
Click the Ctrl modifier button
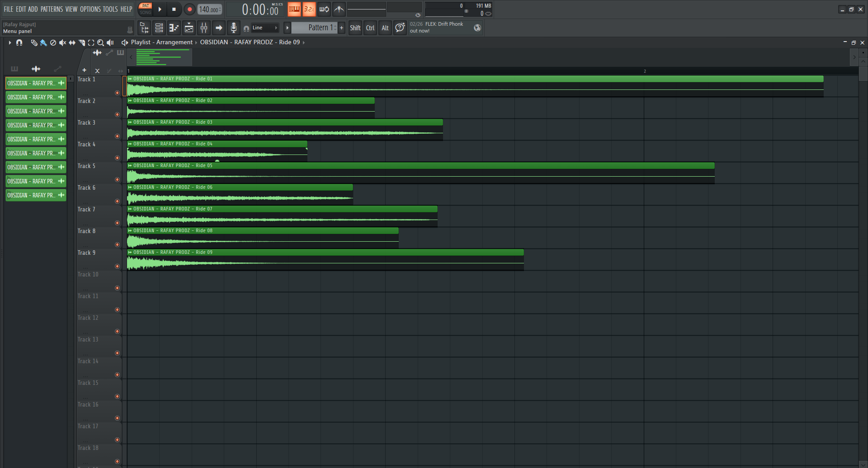(370, 28)
